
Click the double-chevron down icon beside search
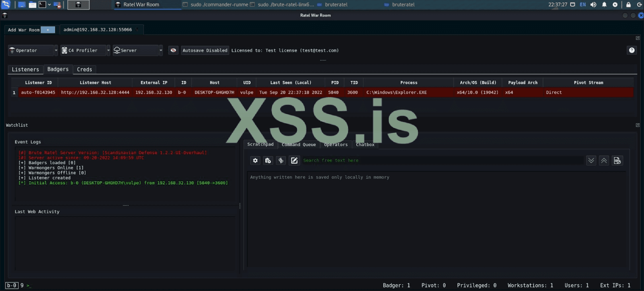[591, 160]
